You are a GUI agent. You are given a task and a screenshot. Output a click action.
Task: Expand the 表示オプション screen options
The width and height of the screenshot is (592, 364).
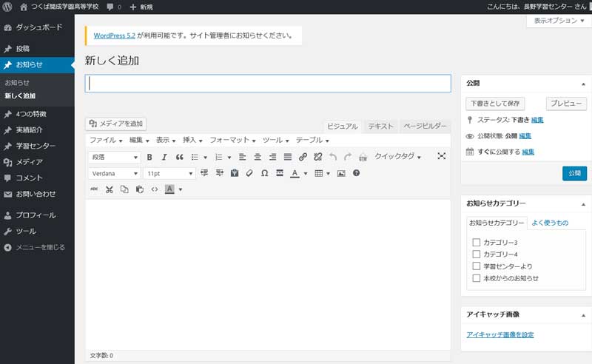tap(559, 21)
